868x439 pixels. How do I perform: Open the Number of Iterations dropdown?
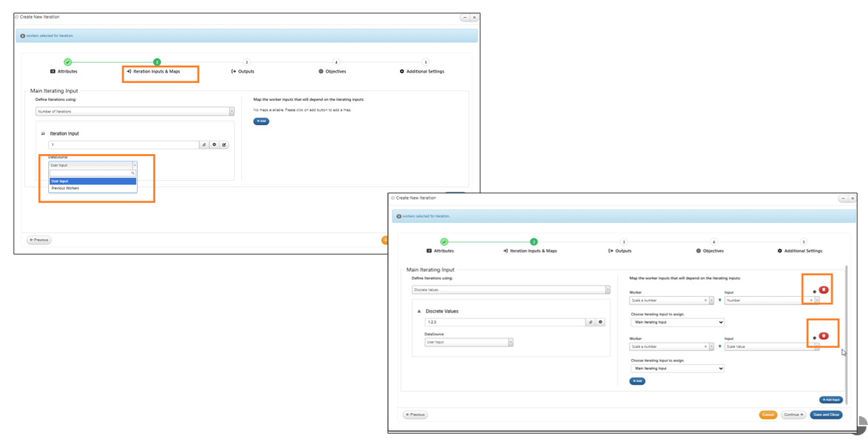click(135, 111)
